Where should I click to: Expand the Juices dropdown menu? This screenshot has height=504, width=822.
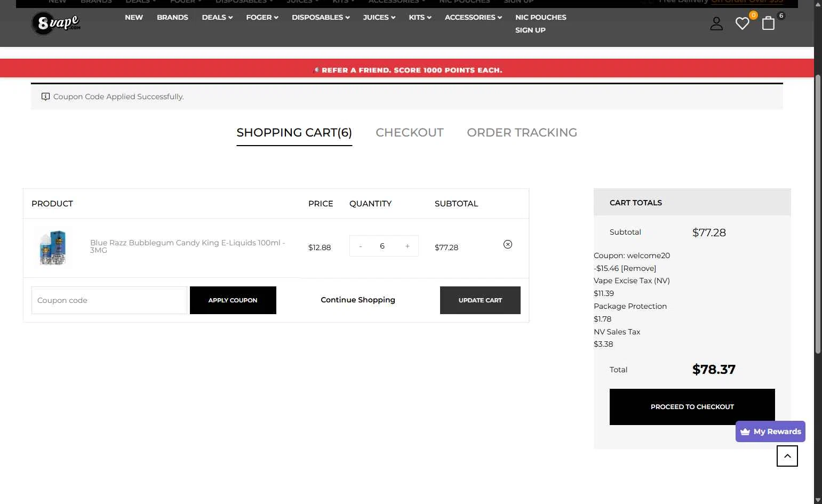click(x=379, y=17)
